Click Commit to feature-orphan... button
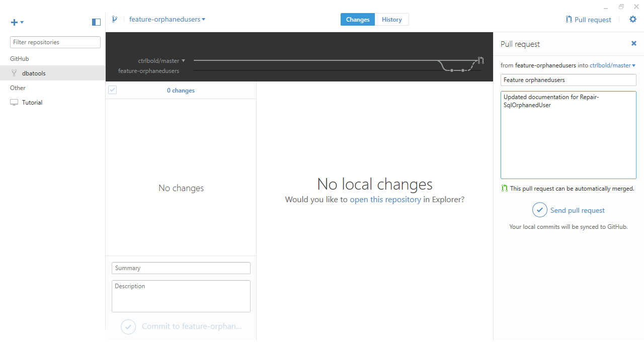 (181, 326)
